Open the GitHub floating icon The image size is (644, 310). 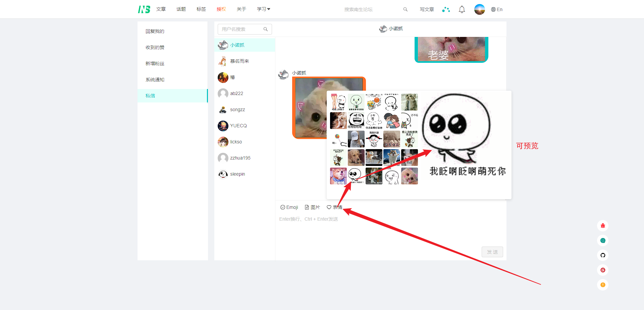point(603,255)
